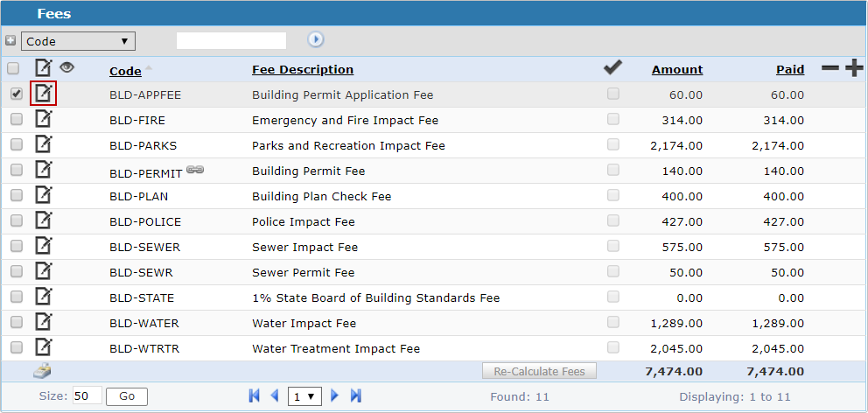Click the blue search arrow button

[x=316, y=39]
